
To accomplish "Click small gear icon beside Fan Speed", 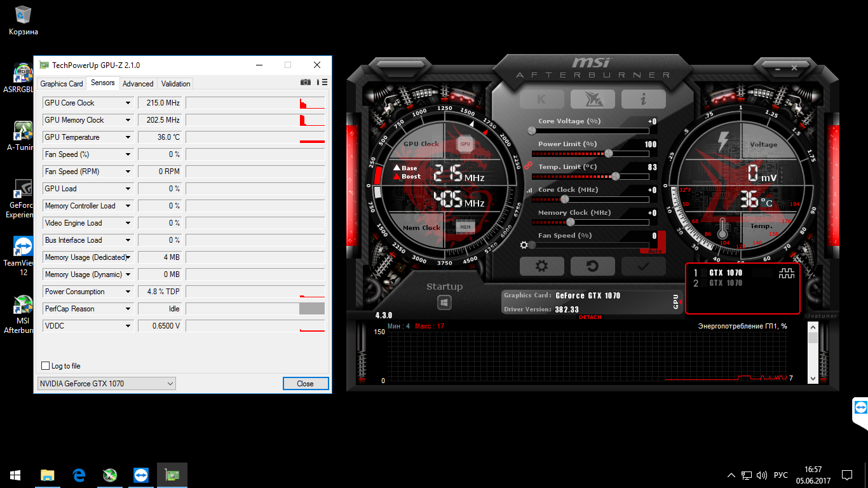I will (x=524, y=245).
